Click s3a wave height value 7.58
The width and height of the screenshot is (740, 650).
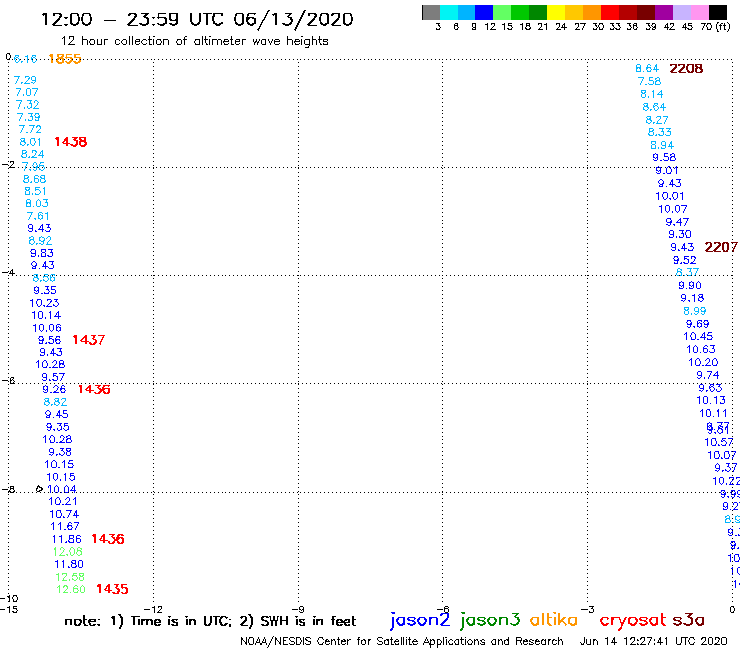click(649, 81)
